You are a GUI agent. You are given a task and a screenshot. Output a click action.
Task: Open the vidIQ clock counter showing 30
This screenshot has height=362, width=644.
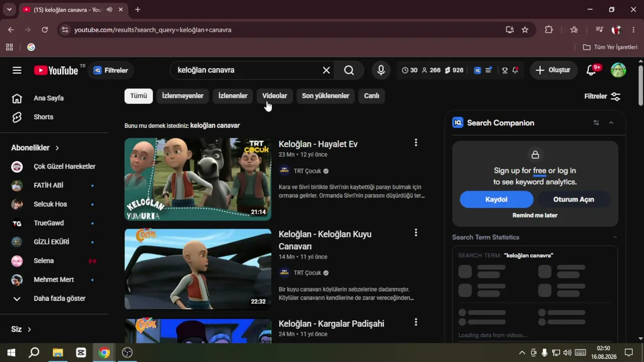tap(410, 70)
